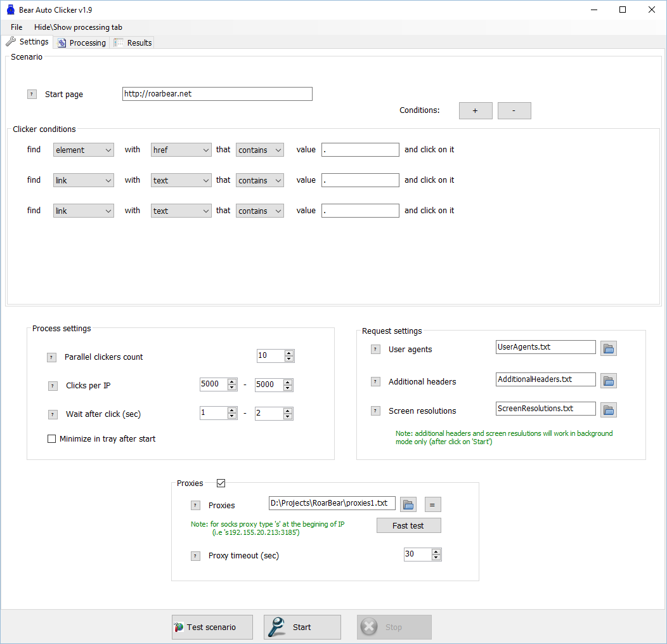Image resolution: width=667 pixels, height=644 pixels.
Task: Click the first condition value field
Action: (360, 150)
